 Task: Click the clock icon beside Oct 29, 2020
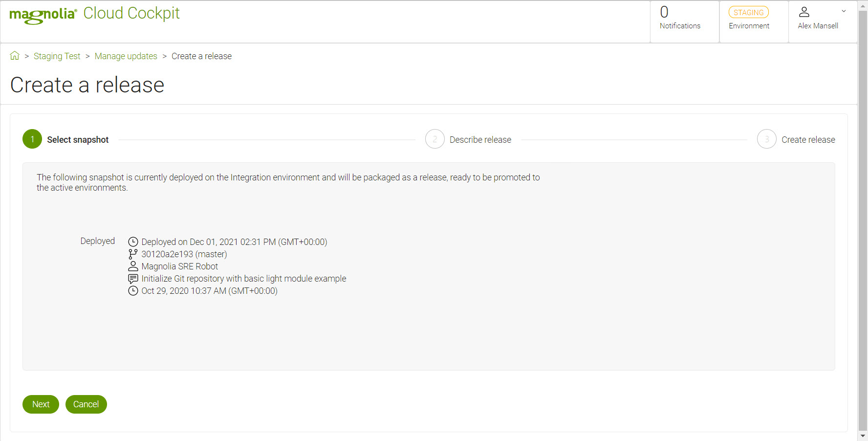pos(133,291)
